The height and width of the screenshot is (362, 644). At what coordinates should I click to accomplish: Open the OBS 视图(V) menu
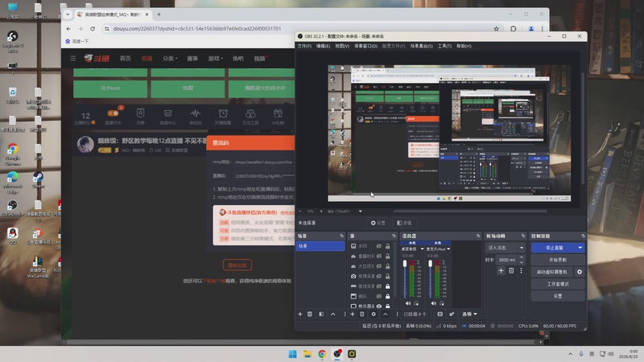342,46
